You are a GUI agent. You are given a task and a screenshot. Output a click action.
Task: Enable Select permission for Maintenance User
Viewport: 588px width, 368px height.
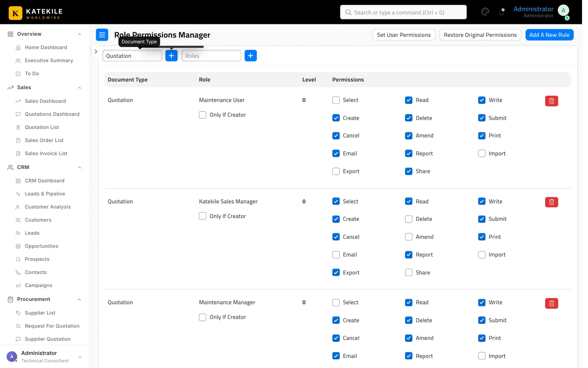336,100
